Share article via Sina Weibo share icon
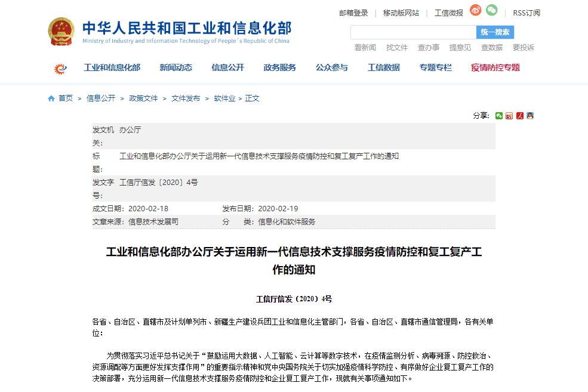This screenshot has height=392, width=588. (x=509, y=116)
